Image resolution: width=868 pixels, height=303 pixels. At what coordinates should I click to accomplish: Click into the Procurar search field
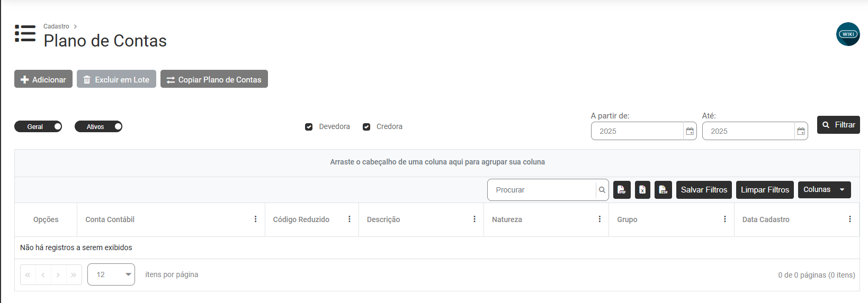coord(541,190)
